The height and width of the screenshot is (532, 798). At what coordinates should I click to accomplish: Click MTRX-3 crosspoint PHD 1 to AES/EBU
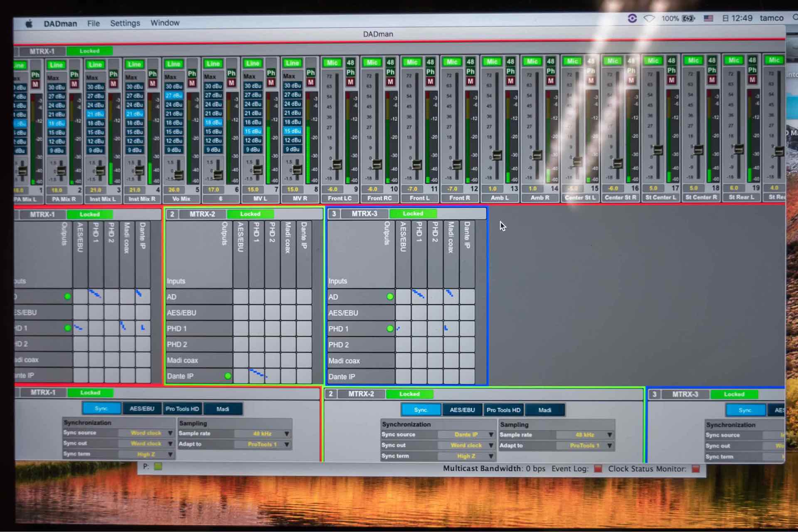(x=403, y=328)
